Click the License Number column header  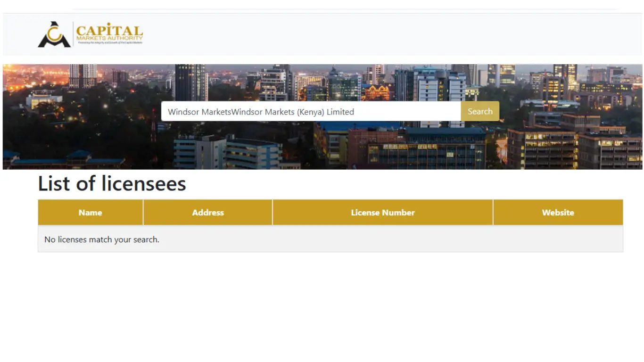coord(383,213)
